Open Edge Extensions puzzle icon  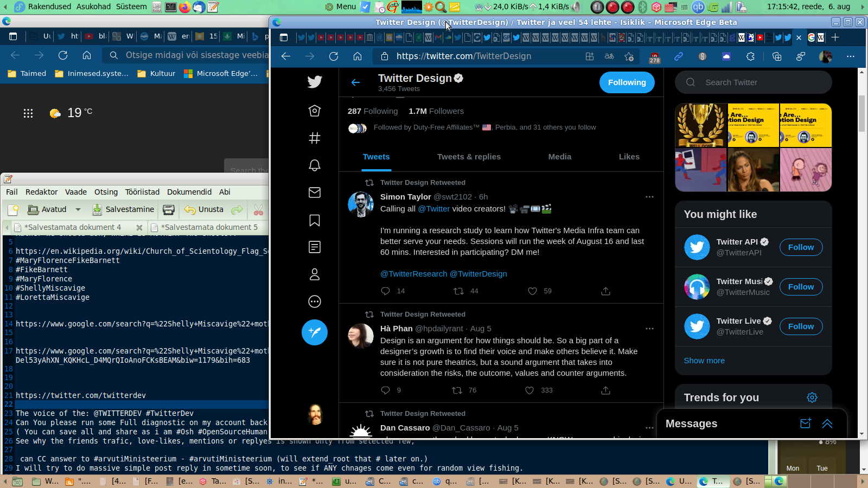click(750, 56)
